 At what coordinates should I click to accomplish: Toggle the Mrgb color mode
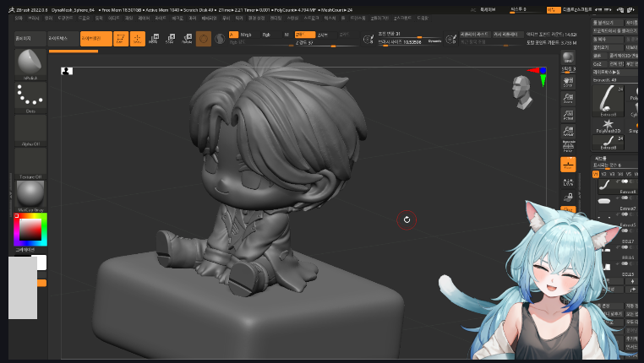(x=246, y=35)
